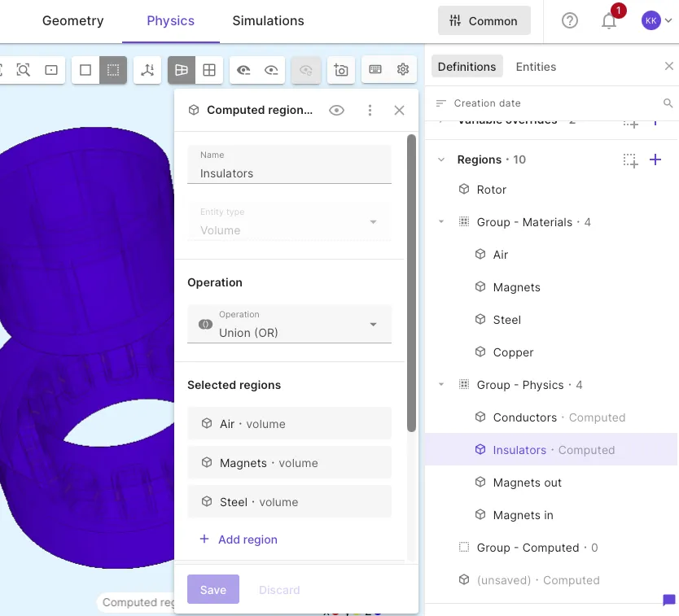Click the Regions add group dotted icon

630,160
